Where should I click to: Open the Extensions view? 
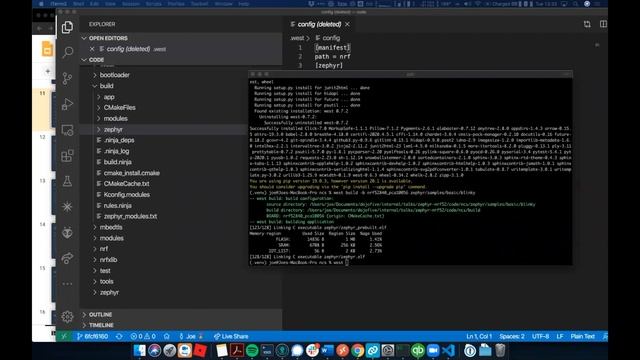[x=67, y=156]
